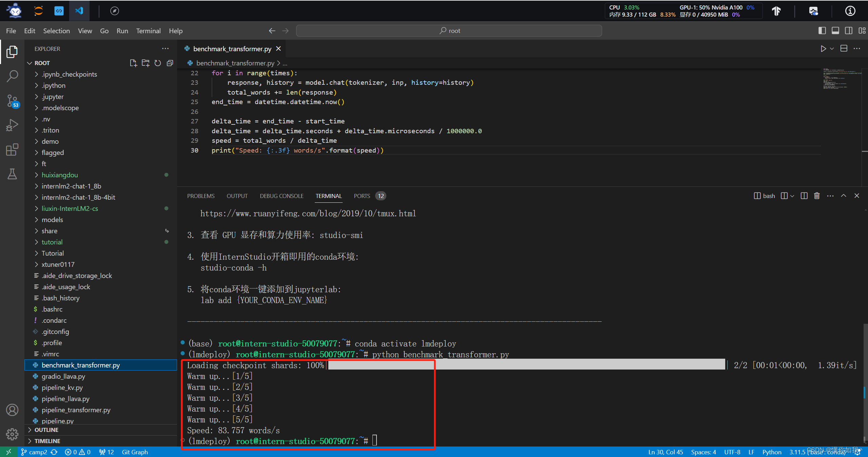The height and width of the screenshot is (457, 868).
Task: Run Python file with play icon
Action: point(823,49)
